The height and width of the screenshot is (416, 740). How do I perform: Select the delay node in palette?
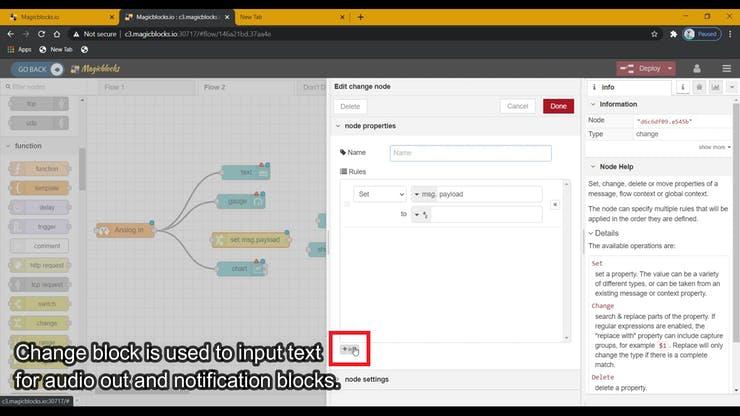point(40,207)
